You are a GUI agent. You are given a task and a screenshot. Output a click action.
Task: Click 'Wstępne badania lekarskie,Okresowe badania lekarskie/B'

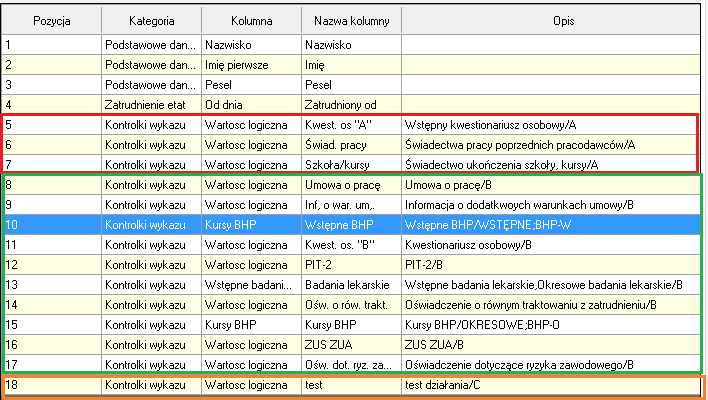[x=551, y=285]
